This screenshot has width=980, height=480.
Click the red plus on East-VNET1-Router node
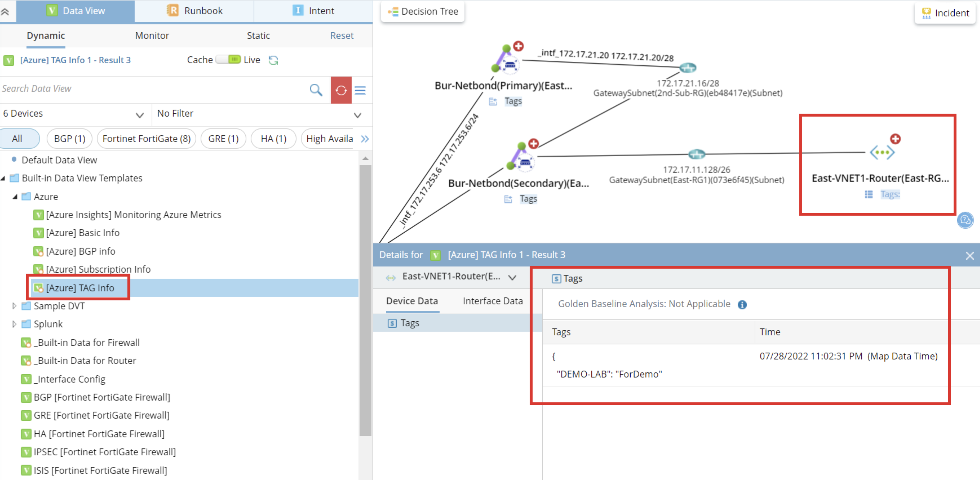[x=895, y=139]
